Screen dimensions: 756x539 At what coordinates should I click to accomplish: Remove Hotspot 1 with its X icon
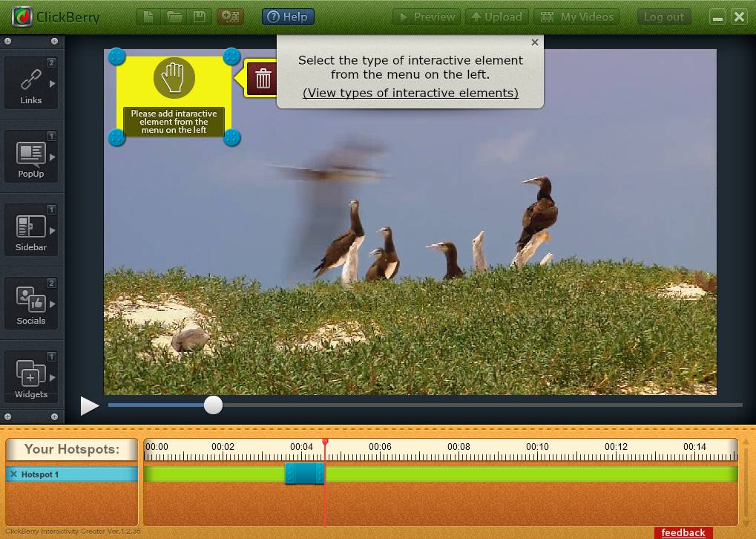pos(13,474)
